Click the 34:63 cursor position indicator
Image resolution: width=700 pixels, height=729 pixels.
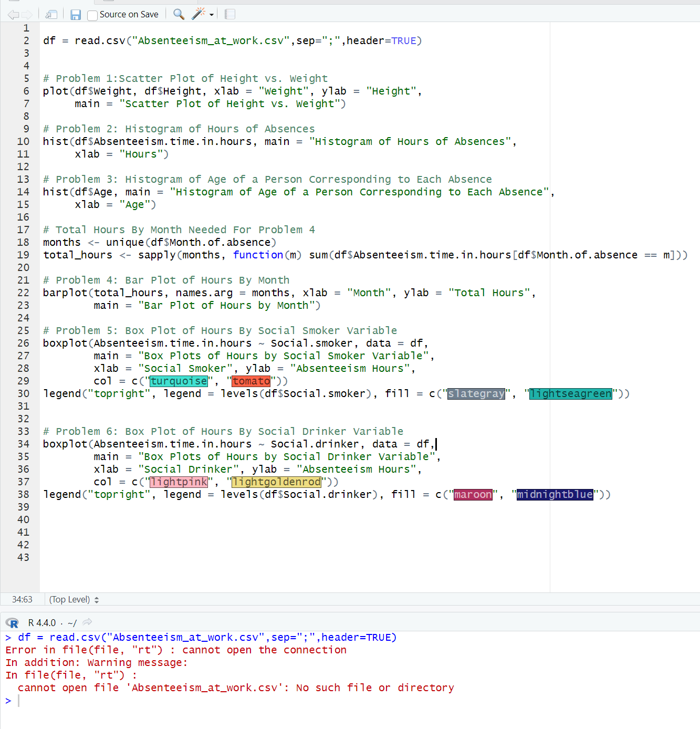22,599
